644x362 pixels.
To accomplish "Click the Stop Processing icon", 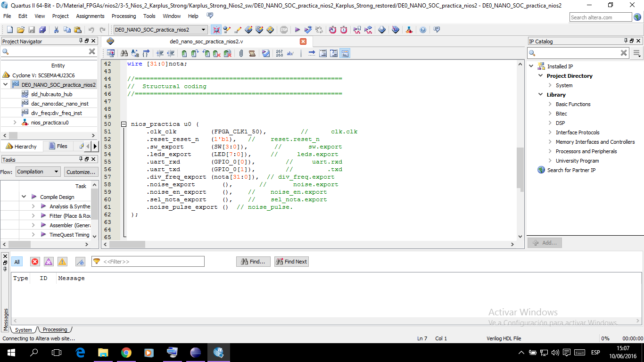I will point(284,30).
